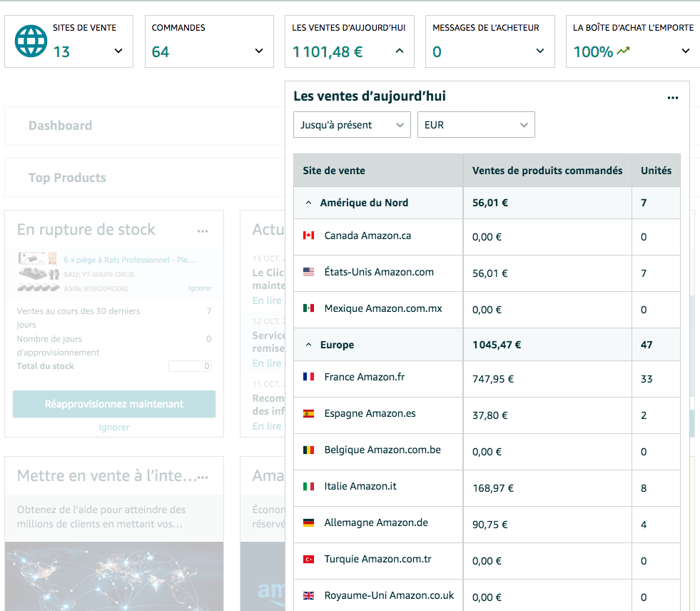Click the 64 orders count
Screen dimensions: 700x611
pos(161,52)
